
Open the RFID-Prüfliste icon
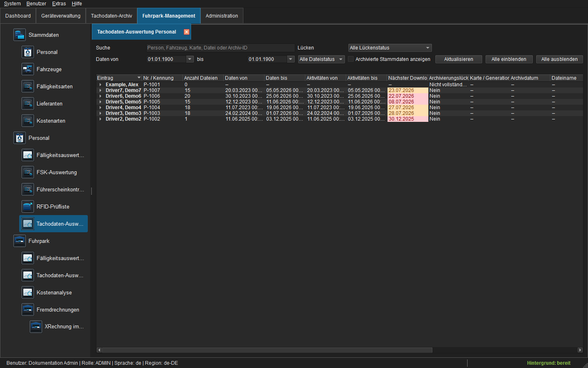28,206
